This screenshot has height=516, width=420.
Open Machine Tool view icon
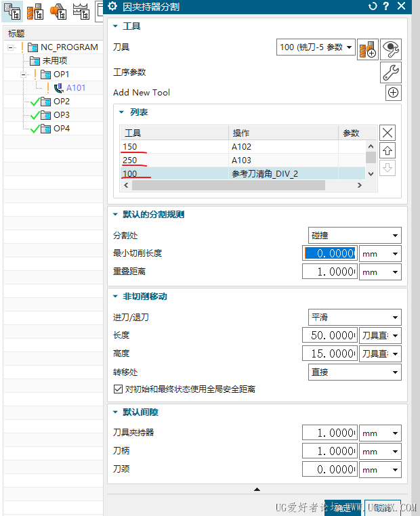(x=35, y=12)
